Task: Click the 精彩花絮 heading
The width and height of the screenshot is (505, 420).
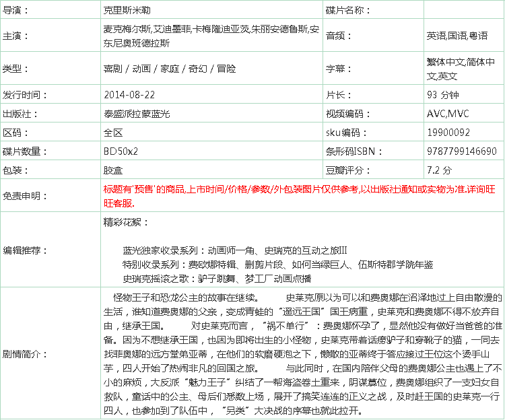Action: (123, 222)
